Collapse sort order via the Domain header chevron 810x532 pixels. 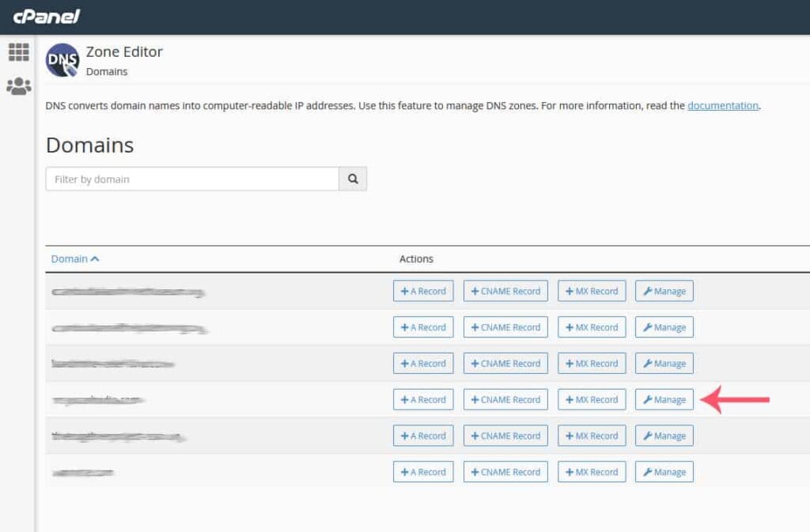[x=97, y=258]
